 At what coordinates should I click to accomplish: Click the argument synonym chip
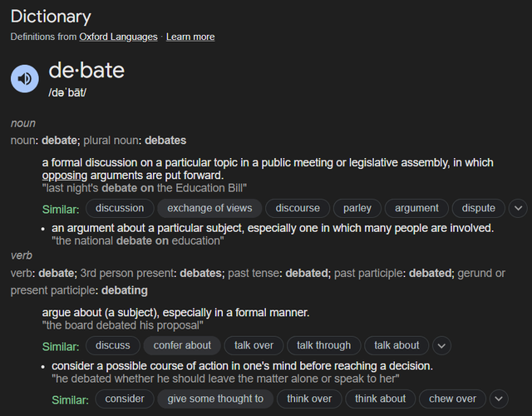(x=416, y=208)
